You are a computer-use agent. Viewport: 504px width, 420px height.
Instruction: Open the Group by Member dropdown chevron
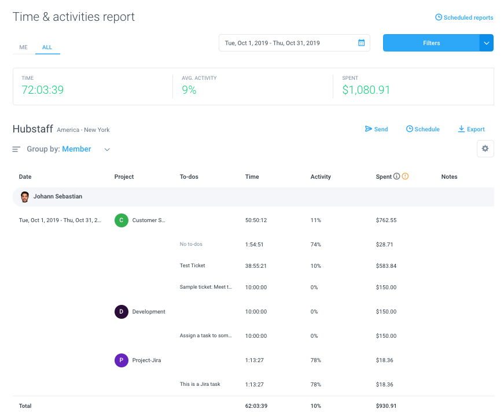(108, 149)
